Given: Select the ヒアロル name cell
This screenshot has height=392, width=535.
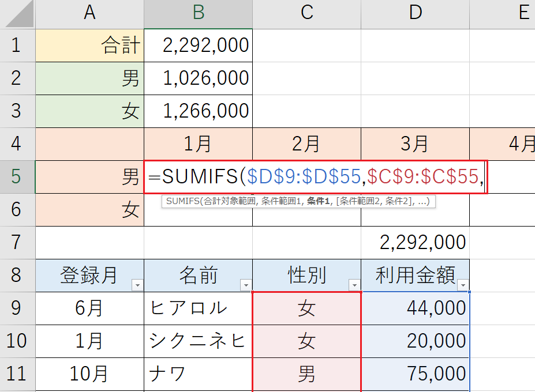Looking at the screenshot, I should (198, 308).
